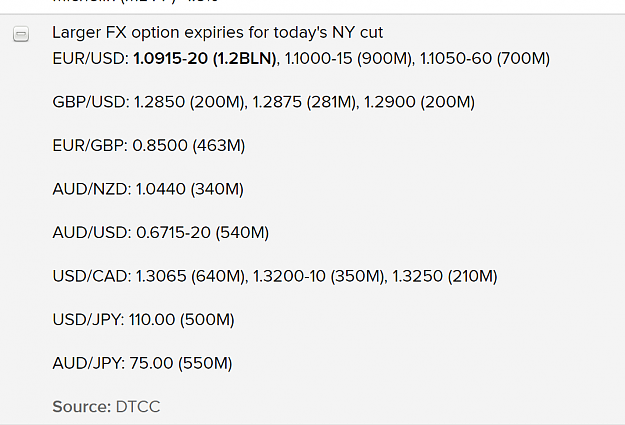Click the AUD/NZD 1.0440 (340M) line
625x425 pixels.
click(x=148, y=189)
